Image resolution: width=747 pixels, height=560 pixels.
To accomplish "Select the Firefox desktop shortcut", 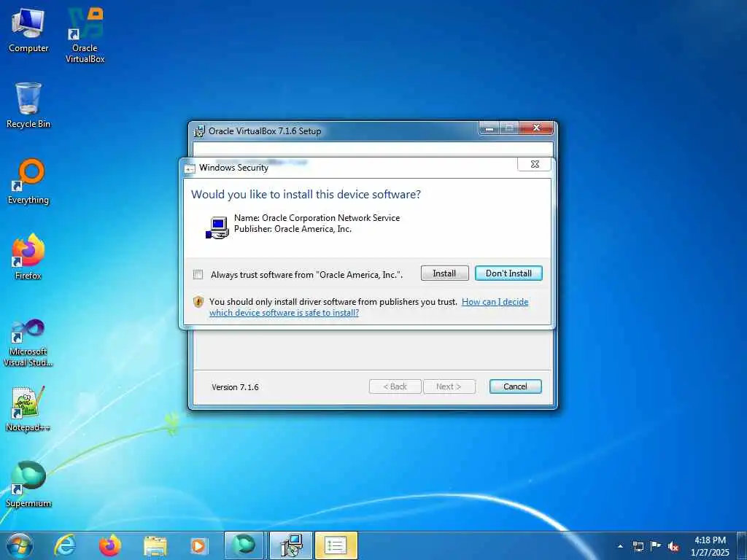I will click(28, 257).
